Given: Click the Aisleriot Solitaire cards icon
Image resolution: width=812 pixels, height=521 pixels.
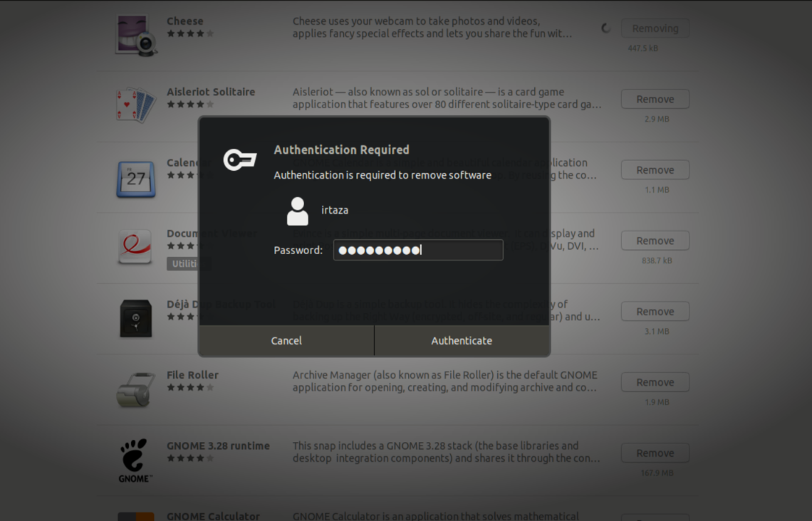Looking at the screenshot, I should pos(135,105).
